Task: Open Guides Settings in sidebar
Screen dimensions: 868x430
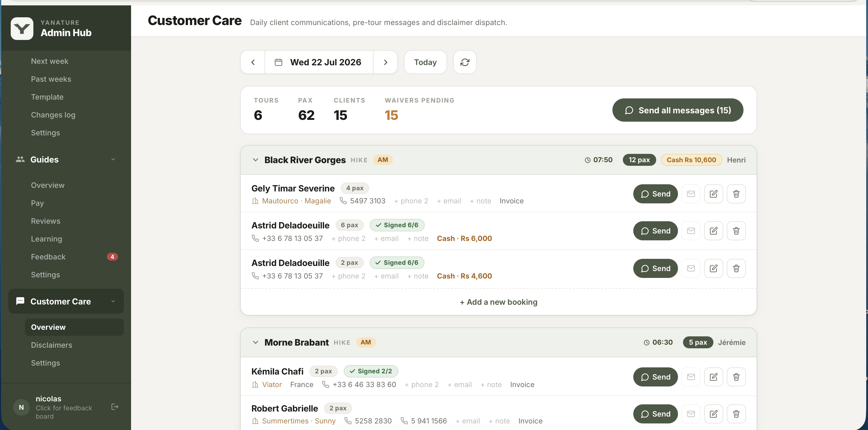Action: click(x=46, y=275)
